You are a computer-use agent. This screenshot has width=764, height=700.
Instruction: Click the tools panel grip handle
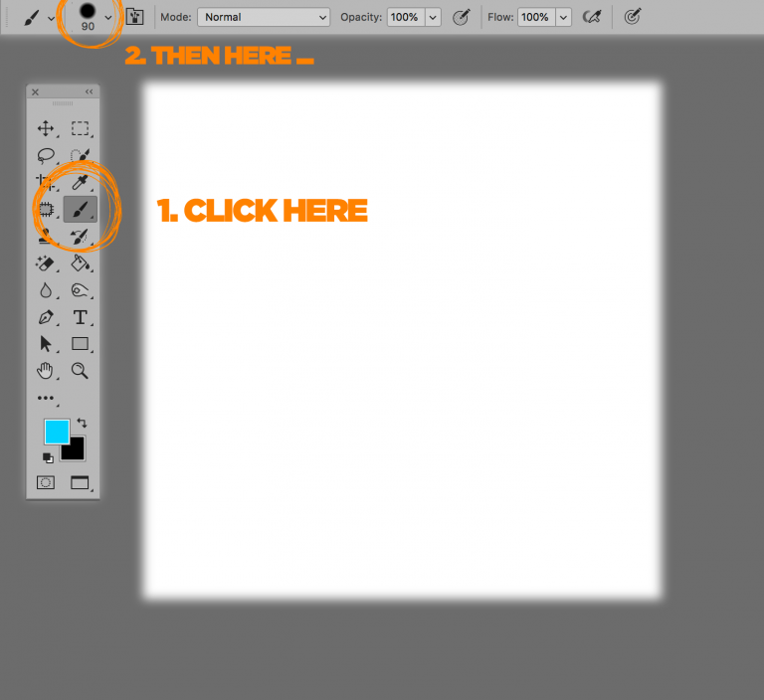coord(63,103)
